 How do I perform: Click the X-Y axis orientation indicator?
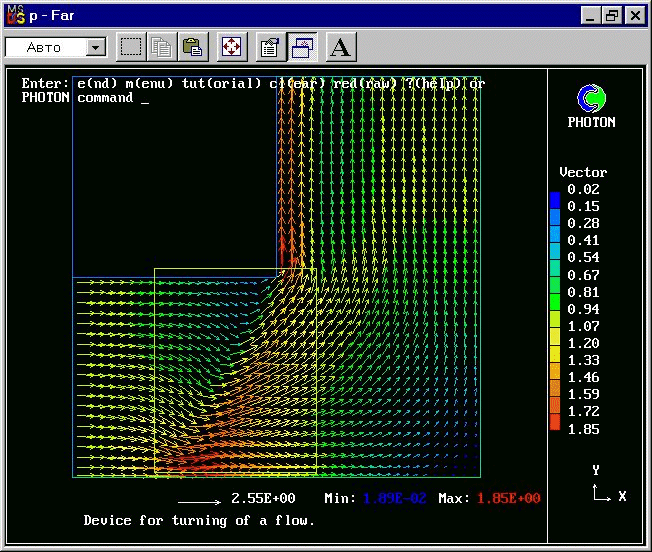click(609, 484)
